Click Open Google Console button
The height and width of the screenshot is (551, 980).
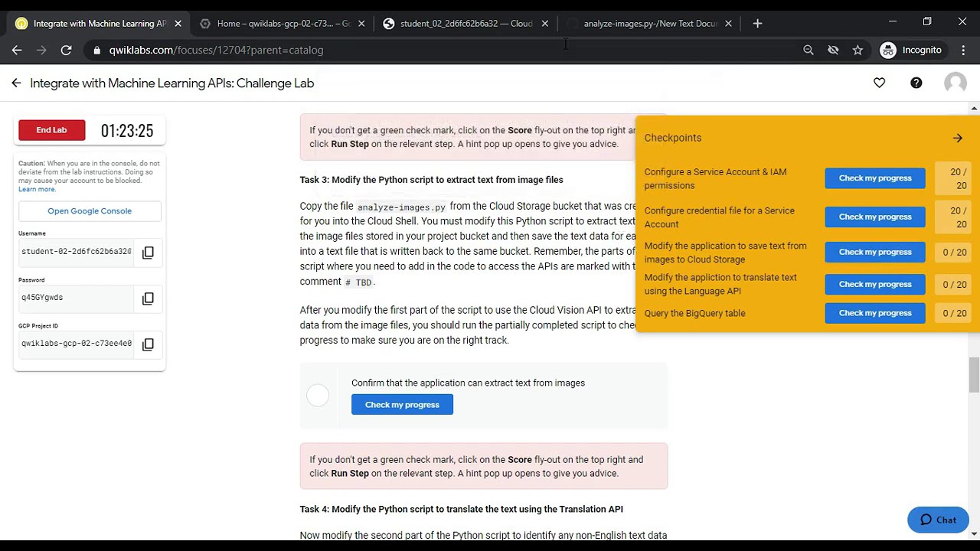90,211
